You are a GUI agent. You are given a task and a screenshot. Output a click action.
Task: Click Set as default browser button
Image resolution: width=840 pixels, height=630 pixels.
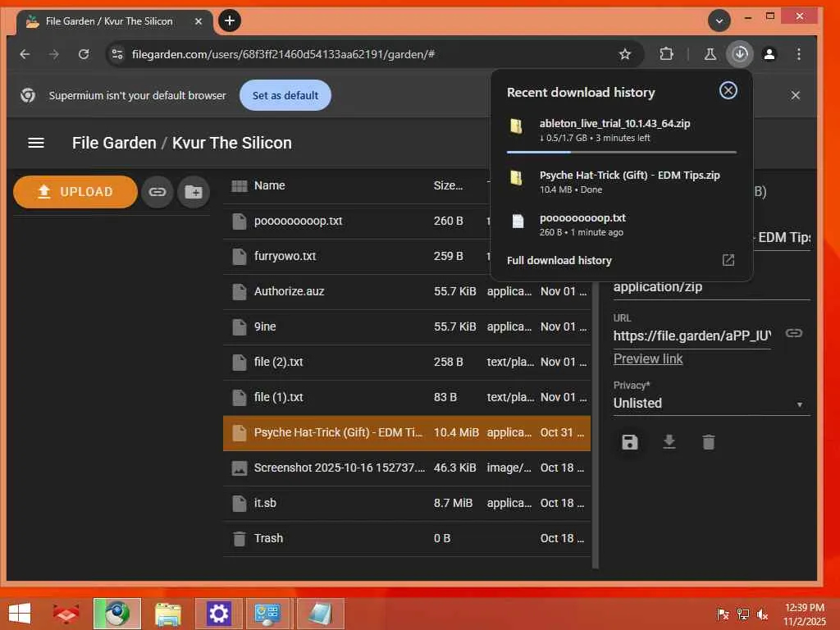pyautogui.click(x=285, y=95)
